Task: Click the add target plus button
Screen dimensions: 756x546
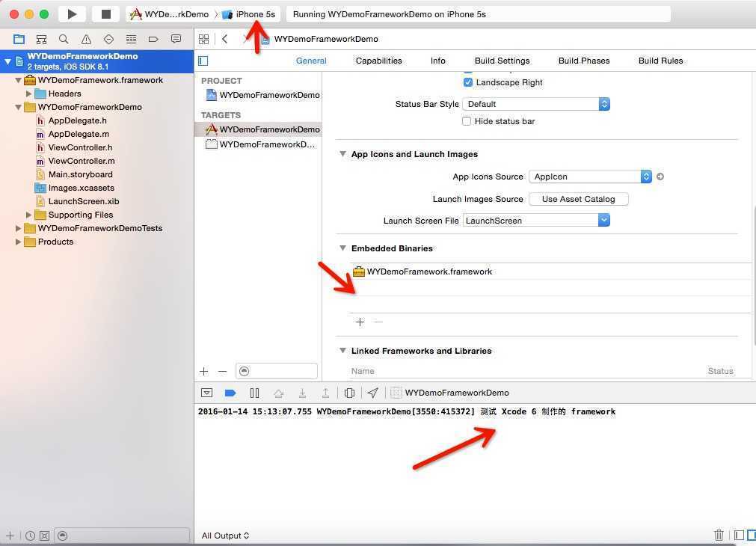Action: 204,371
